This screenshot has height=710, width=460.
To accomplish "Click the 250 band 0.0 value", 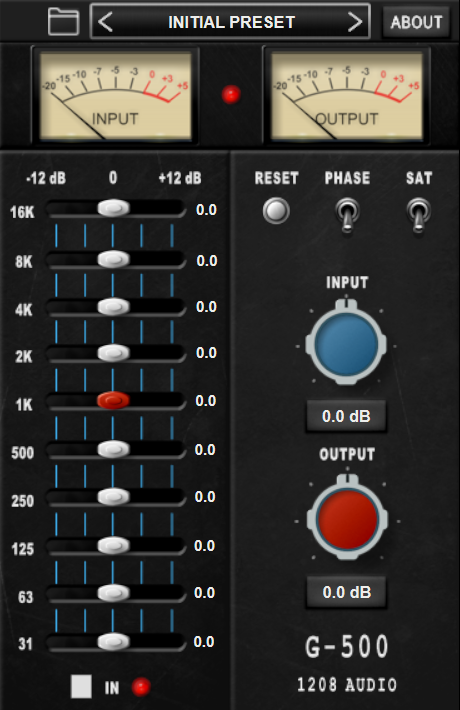I will pyautogui.click(x=205, y=497).
